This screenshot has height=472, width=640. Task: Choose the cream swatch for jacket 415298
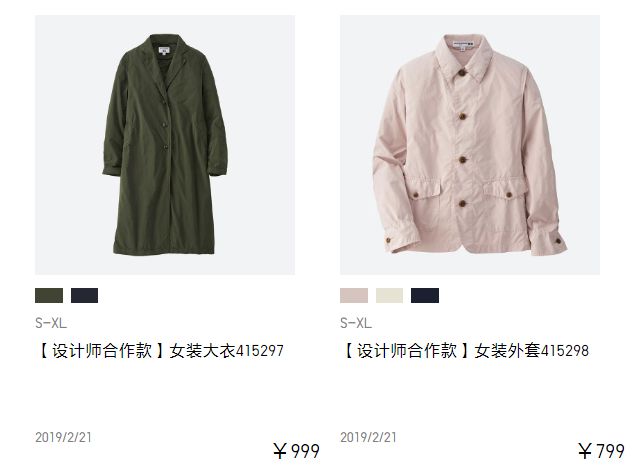[x=389, y=295]
